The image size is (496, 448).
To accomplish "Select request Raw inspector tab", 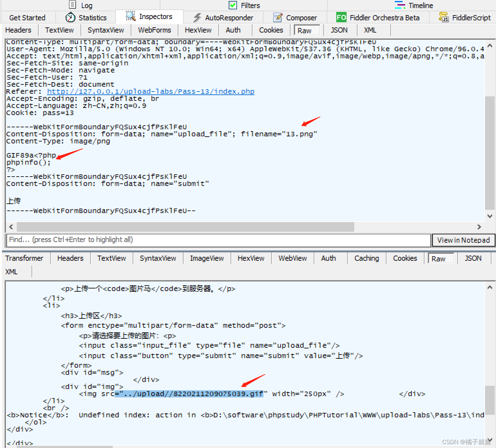I will [x=307, y=30].
